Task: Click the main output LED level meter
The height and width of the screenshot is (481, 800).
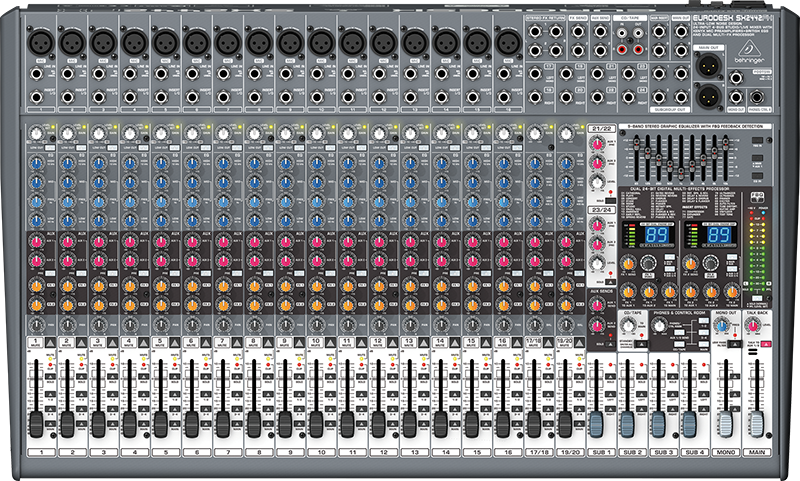Action: (758, 250)
